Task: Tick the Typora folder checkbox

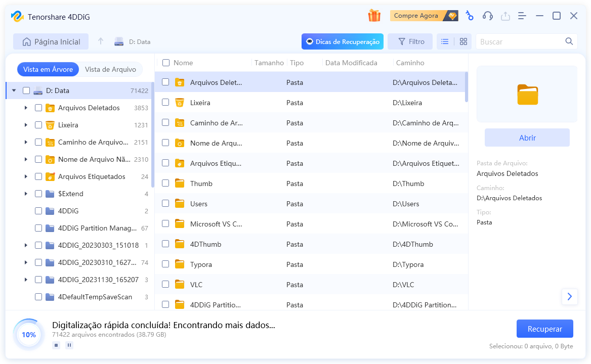Action: [x=165, y=264]
